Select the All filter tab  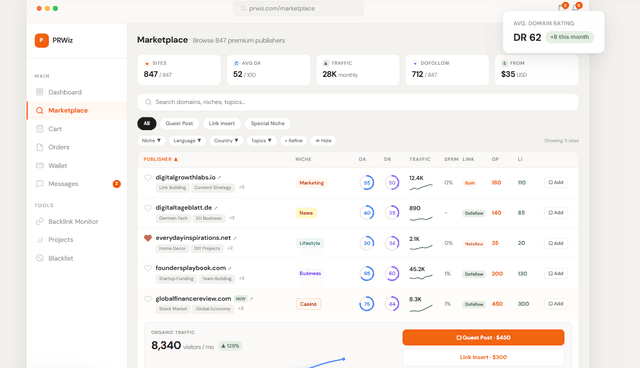(147, 123)
